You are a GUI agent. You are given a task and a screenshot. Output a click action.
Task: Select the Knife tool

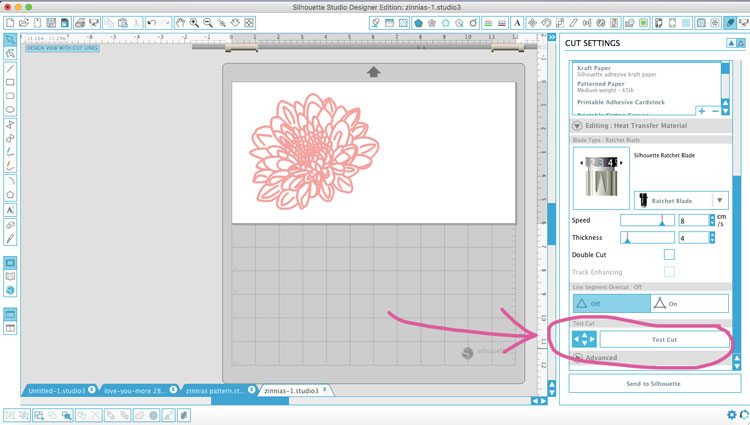click(10, 239)
